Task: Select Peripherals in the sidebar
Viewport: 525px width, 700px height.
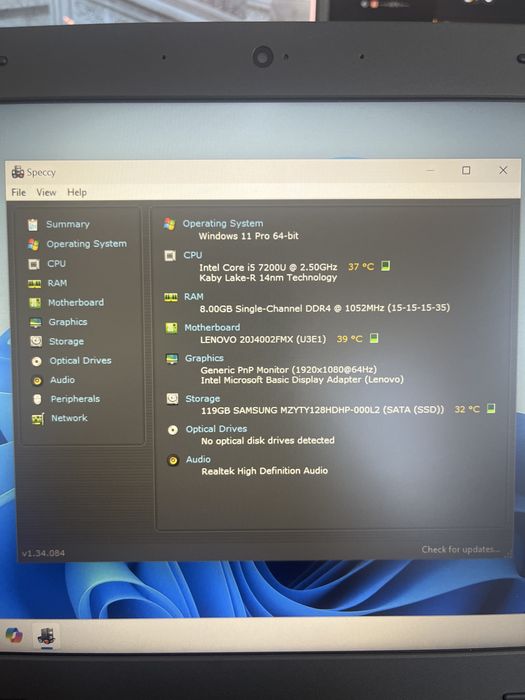Action: (x=75, y=399)
